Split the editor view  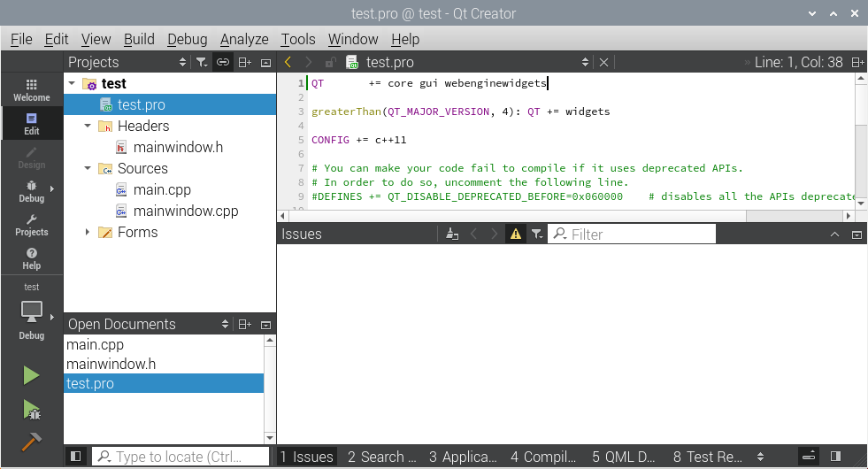[x=857, y=63]
